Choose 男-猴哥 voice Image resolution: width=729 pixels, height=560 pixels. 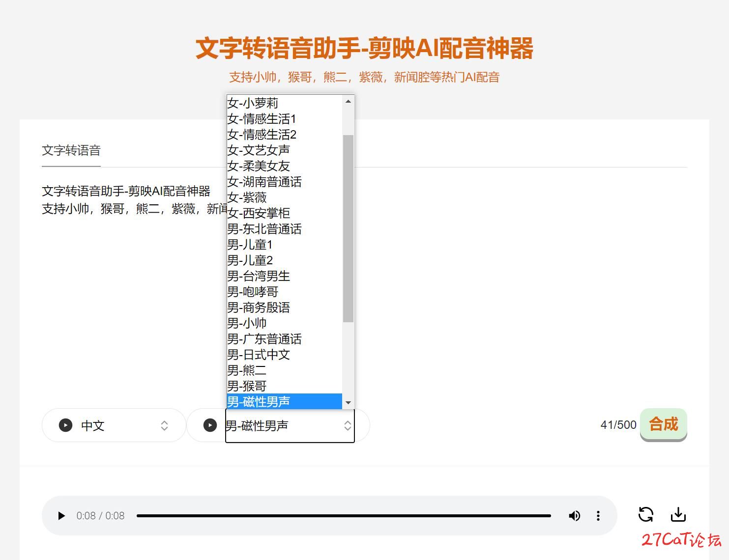click(x=284, y=386)
